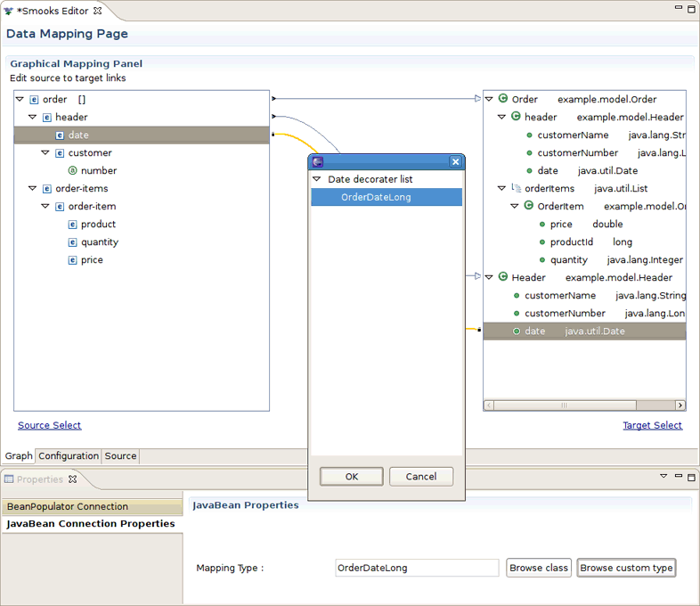Click the Browse custom type button
The width and height of the screenshot is (700, 606).
[x=626, y=568]
